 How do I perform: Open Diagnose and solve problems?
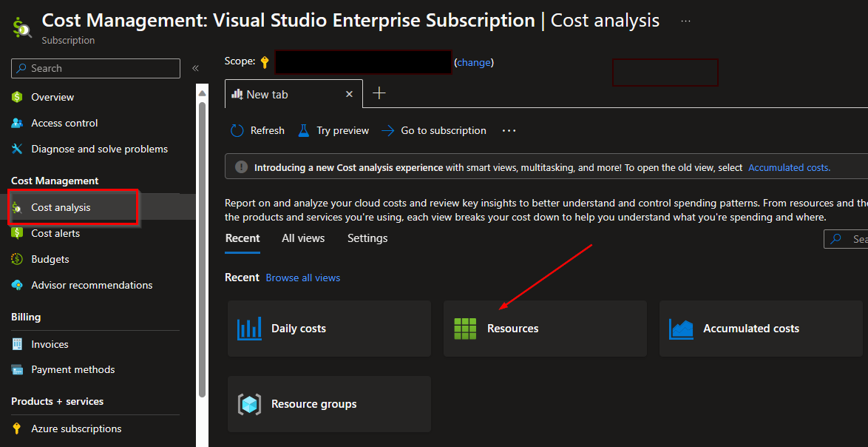click(x=99, y=149)
